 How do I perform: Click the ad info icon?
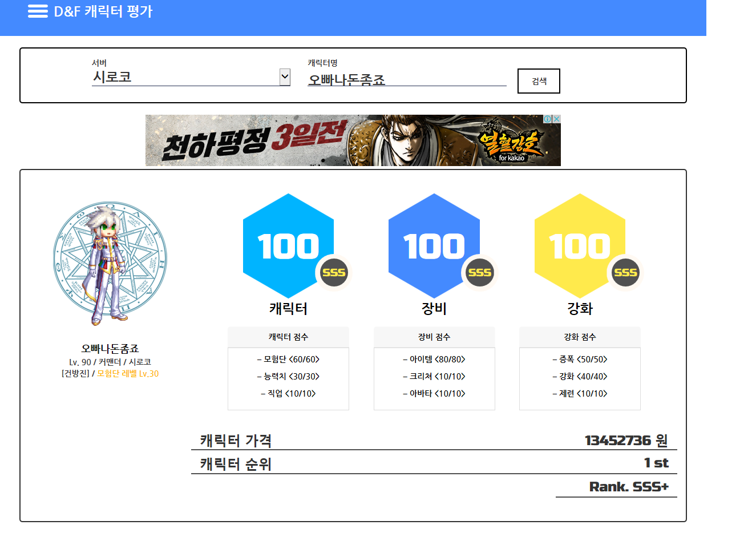pos(547,119)
